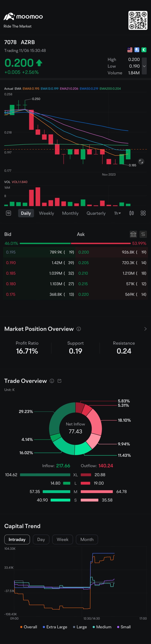Open Trade Overview info icon
The height and width of the screenshot is (644, 151).
pos(52,381)
